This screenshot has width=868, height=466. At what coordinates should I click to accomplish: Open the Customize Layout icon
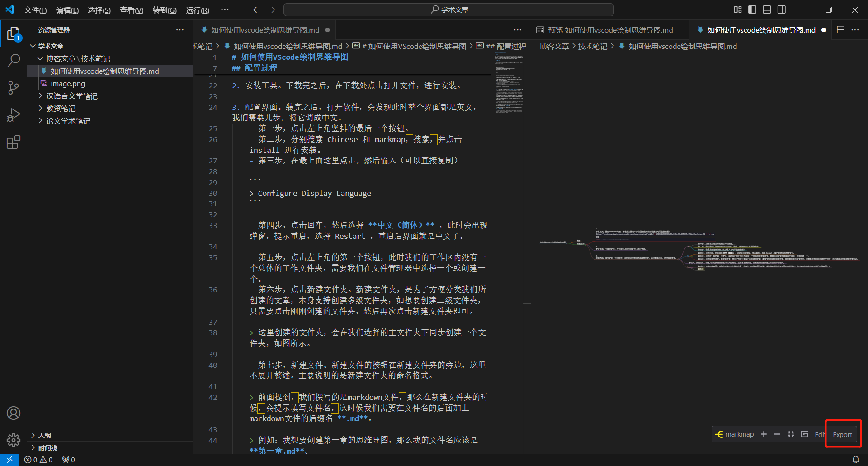tap(738, 10)
